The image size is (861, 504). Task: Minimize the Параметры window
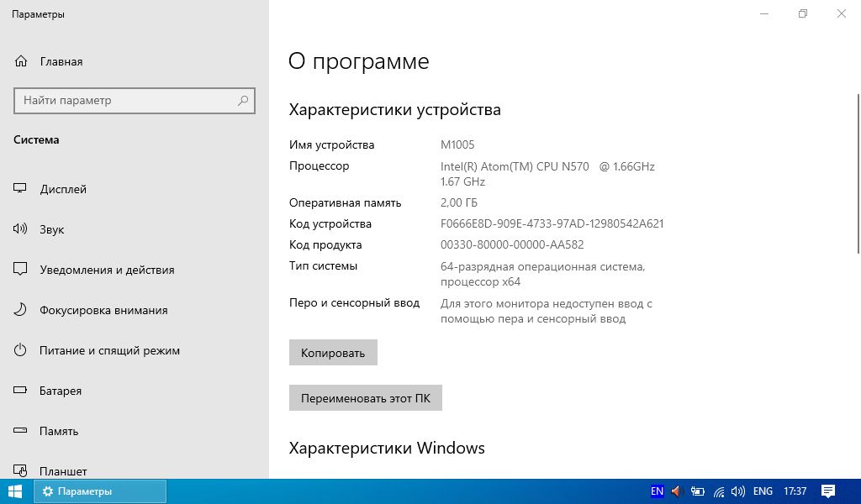click(763, 13)
